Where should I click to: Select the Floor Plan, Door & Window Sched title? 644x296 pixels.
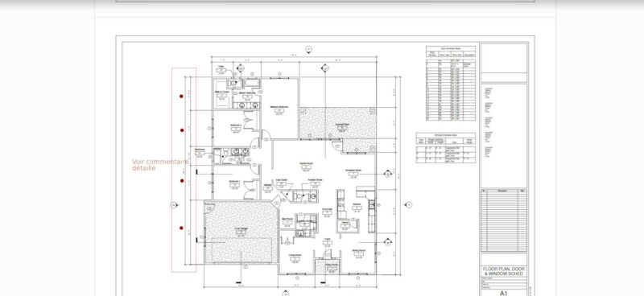(504, 271)
